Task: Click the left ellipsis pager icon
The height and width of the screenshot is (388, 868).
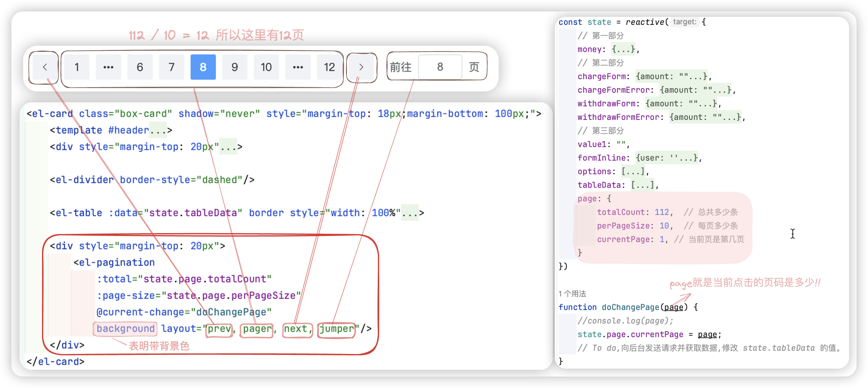Action: (108, 67)
